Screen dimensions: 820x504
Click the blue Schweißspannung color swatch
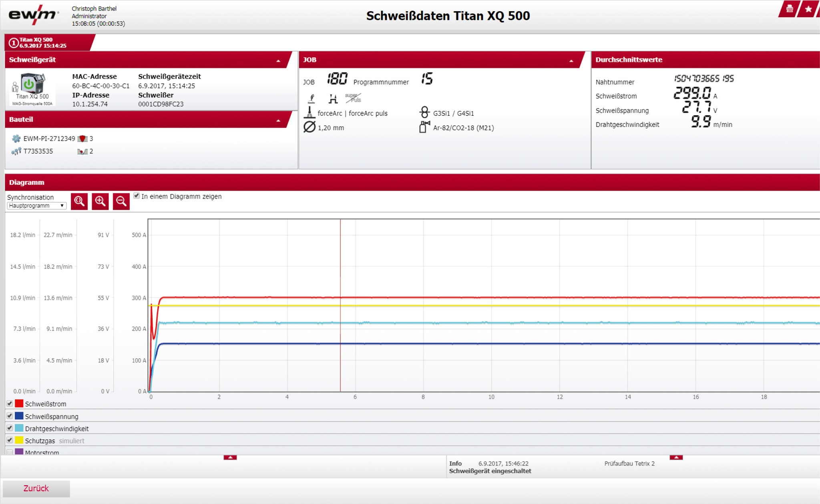(x=19, y=416)
